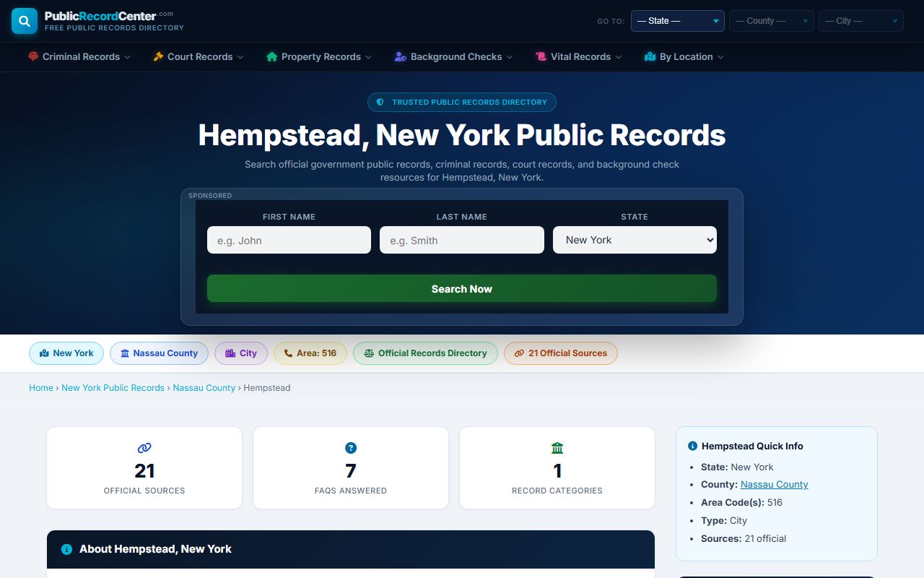Expand the Property Records menu chevron
This screenshot has height=578, width=924.
click(368, 57)
